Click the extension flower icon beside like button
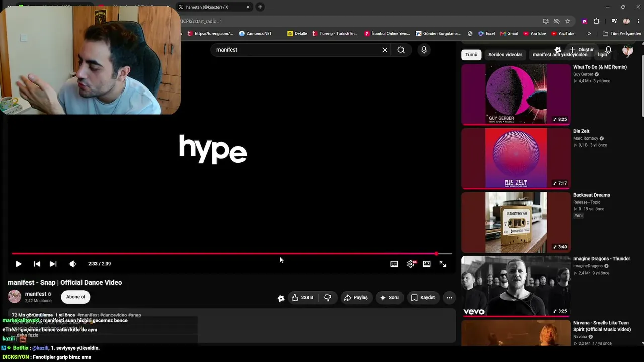644x362 pixels. point(281,298)
